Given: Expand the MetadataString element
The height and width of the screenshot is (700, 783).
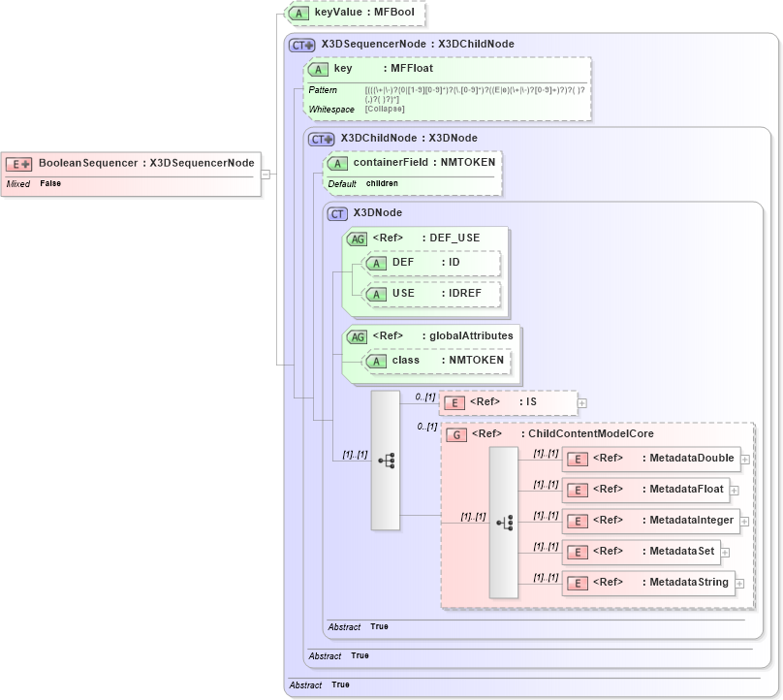Looking at the screenshot, I should 740,584.
